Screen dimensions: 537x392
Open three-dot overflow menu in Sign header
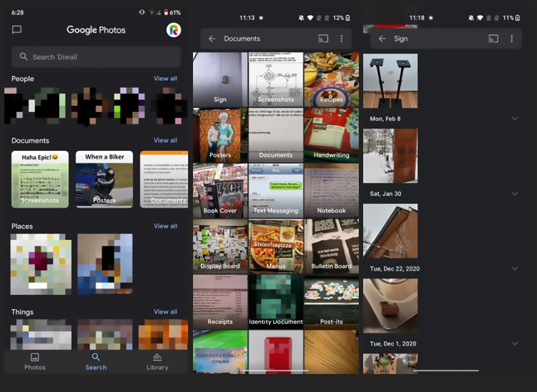(511, 39)
